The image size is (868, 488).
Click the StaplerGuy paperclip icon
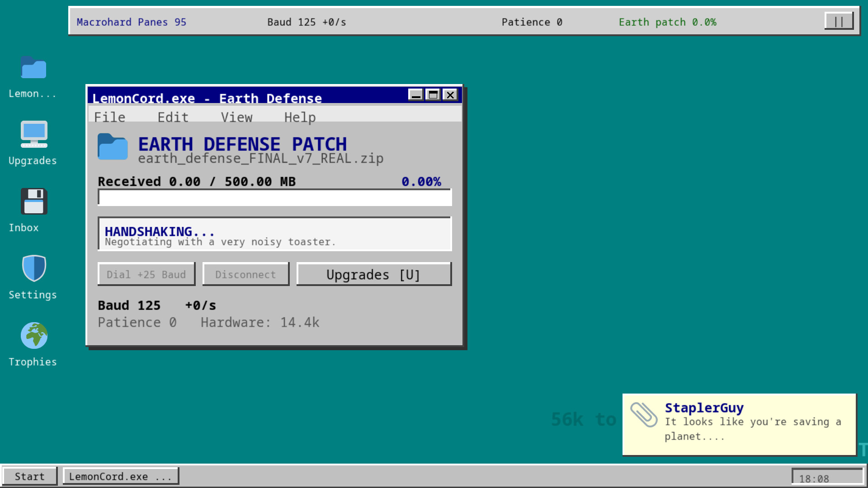pyautogui.click(x=644, y=414)
